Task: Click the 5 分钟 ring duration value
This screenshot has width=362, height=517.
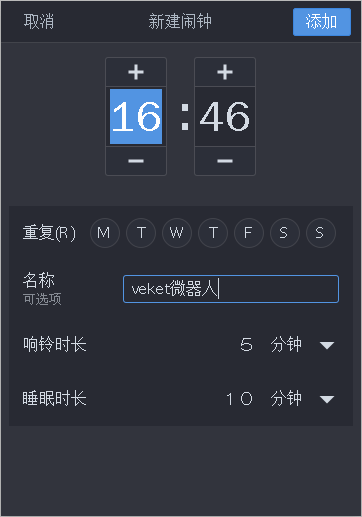Action: point(271,345)
